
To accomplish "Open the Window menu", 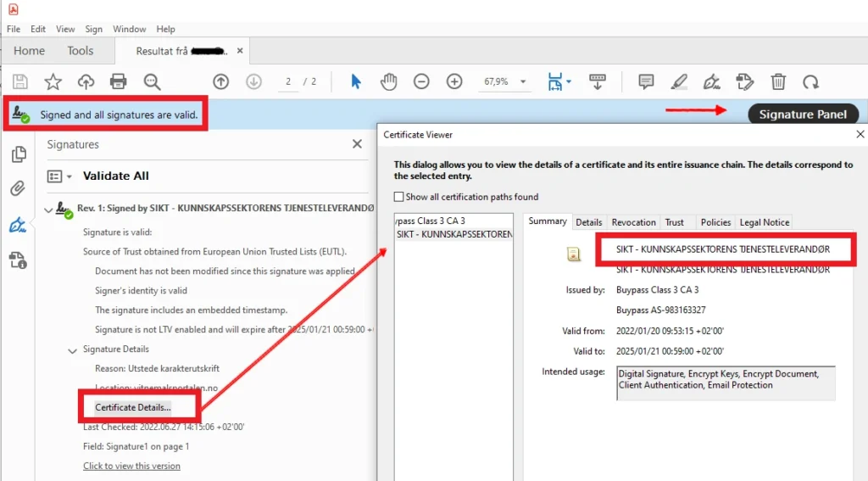I will click(130, 29).
